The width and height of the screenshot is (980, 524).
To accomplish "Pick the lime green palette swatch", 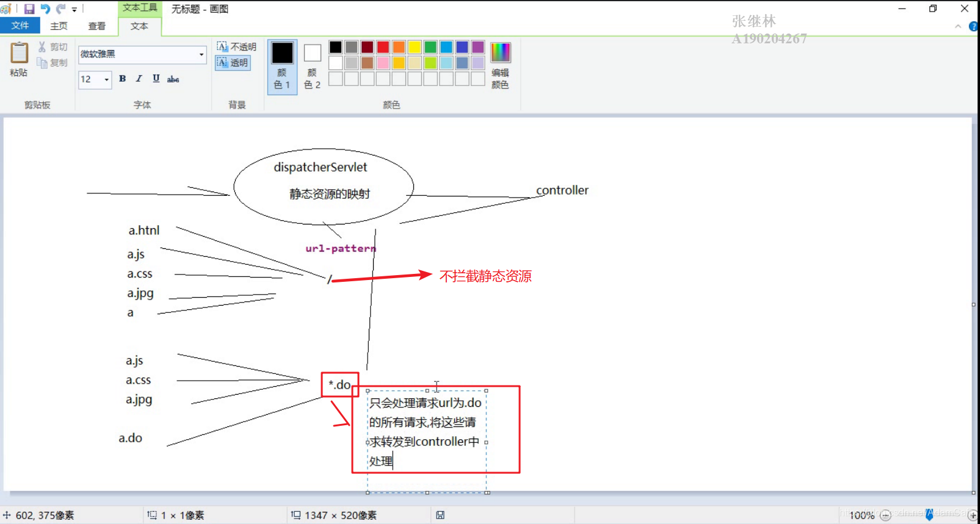I will point(431,63).
